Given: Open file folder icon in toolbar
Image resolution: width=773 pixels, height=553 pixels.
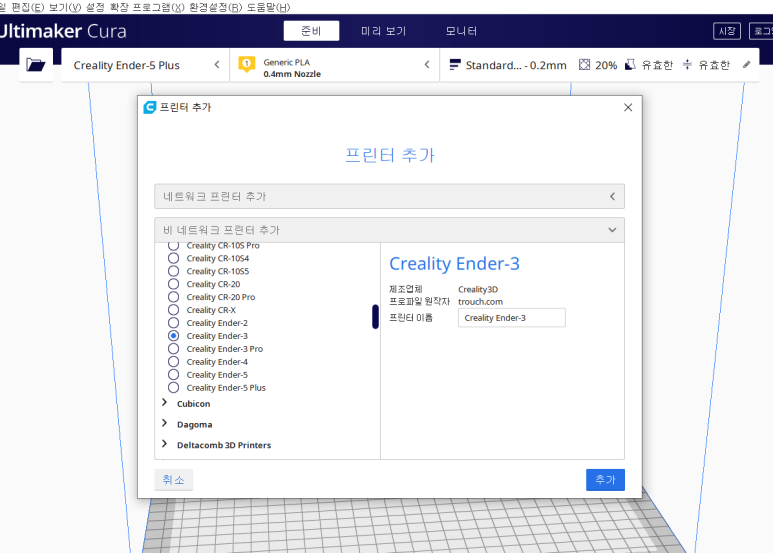Looking at the screenshot, I should pyautogui.click(x=35, y=65).
